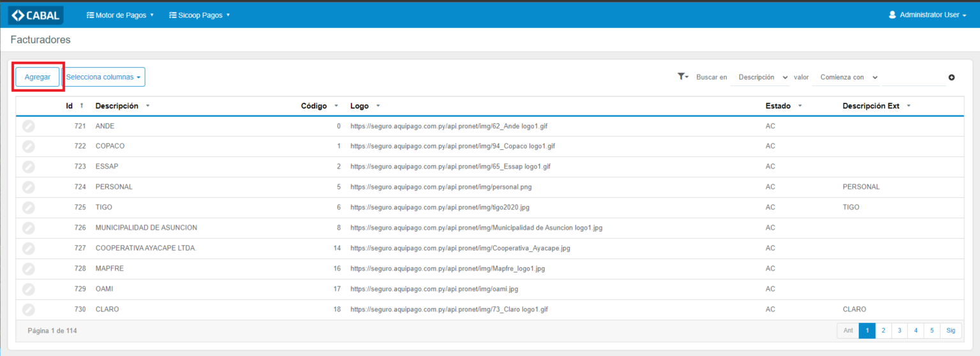Add filter with the plus circle icon
Viewport: 980px width, 356px height.
[951, 77]
